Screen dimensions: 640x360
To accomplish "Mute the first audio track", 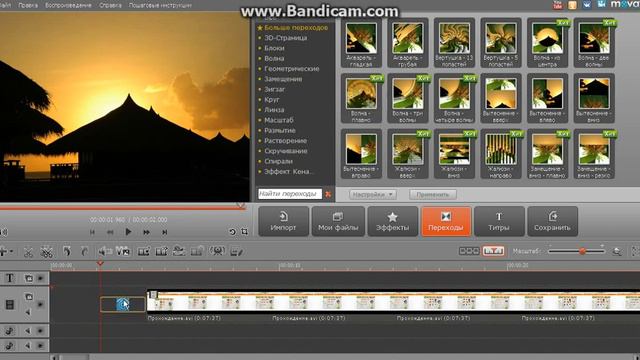I will click(28, 331).
